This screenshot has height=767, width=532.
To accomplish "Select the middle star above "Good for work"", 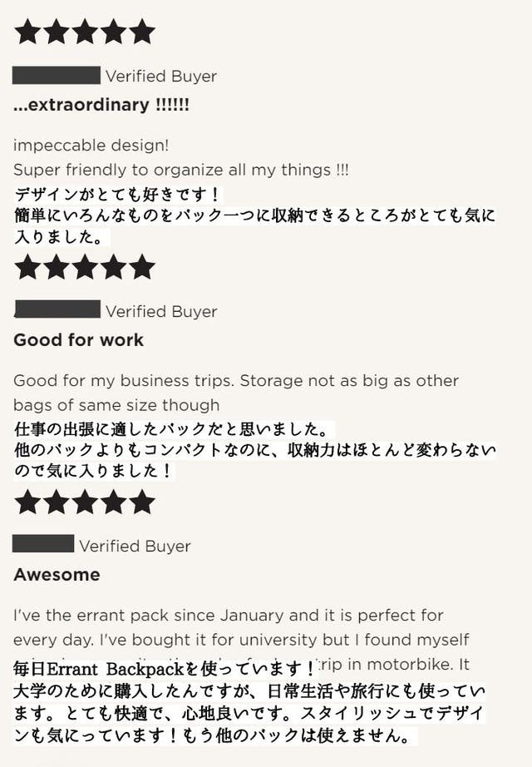I will click(86, 267).
